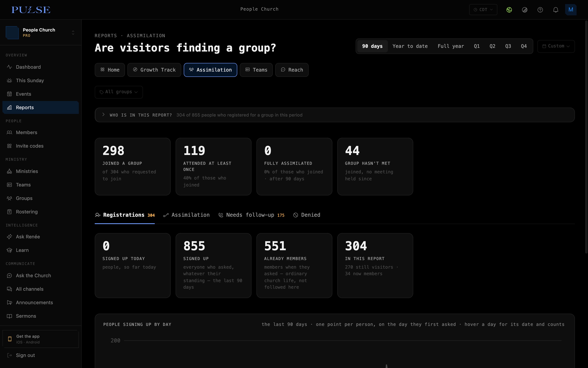This screenshot has height=368, width=588.
Task: Open Learn in sidebar
Action: point(41,250)
